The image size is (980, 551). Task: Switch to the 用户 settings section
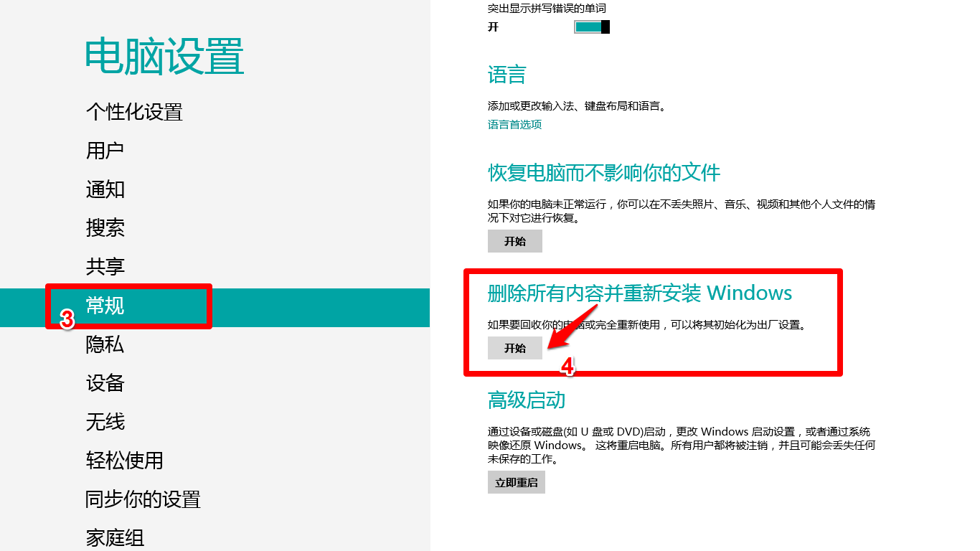tap(105, 150)
